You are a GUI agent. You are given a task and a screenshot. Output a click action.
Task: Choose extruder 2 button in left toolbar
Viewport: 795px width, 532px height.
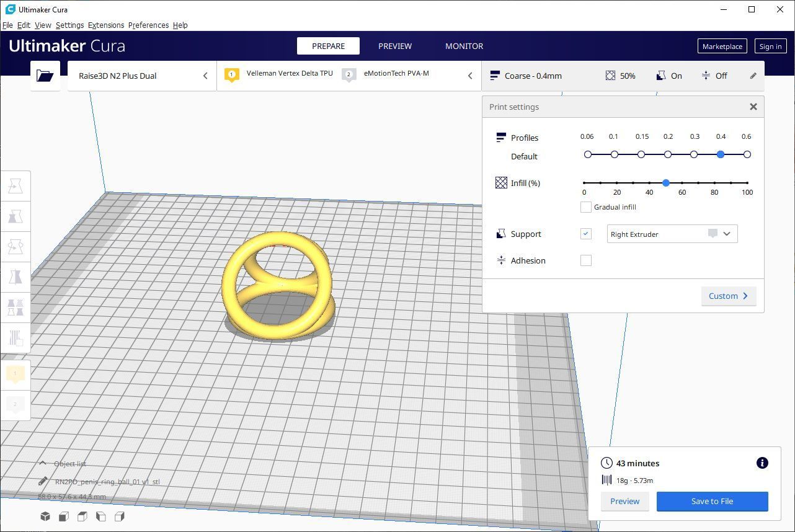[x=16, y=404]
